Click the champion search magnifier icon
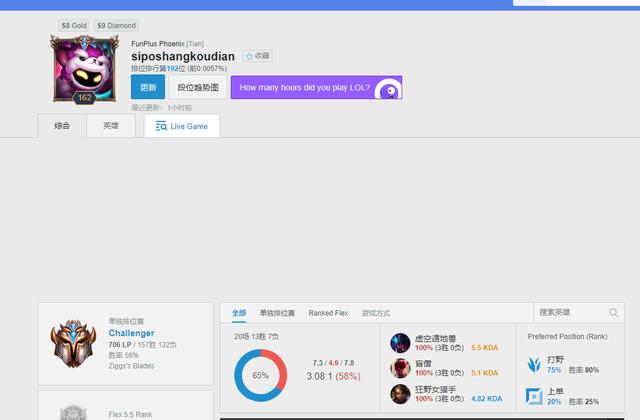The width and height of the screenshot is (640, 420). point(613,313)
